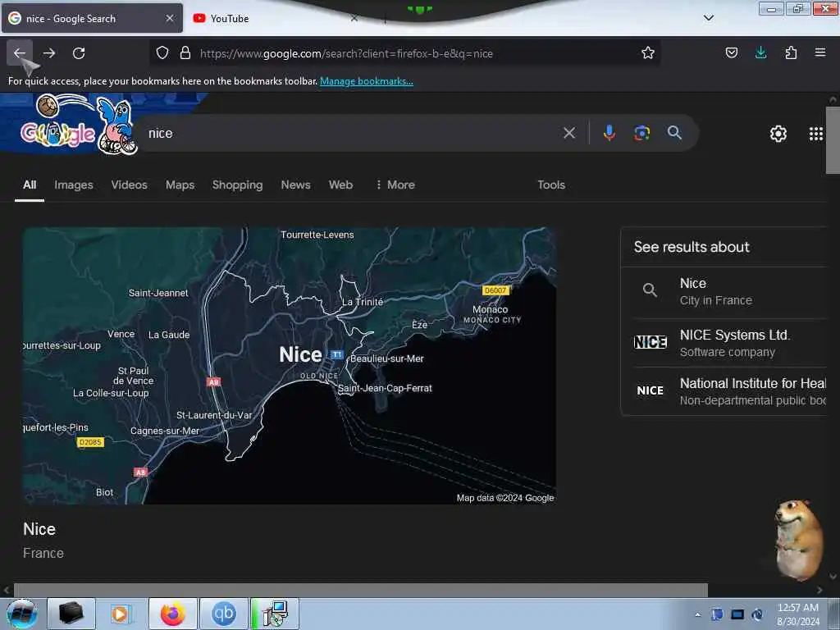
Task: Click the Firefox address bar URL
Action: (x=346, y=53)
